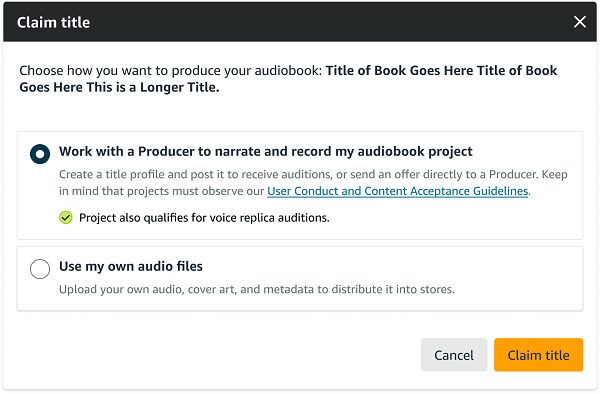This screenshot has width=600, height=394.
Task: Click the 'Create a title profile and post it' description
Action: (313, 182)
